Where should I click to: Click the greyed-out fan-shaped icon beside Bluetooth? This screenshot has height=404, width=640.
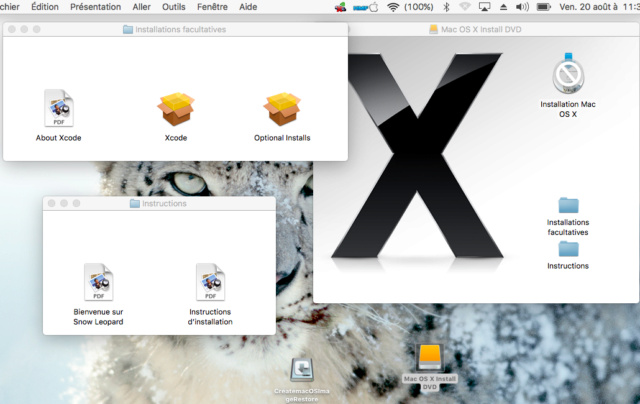coord(465,7)
